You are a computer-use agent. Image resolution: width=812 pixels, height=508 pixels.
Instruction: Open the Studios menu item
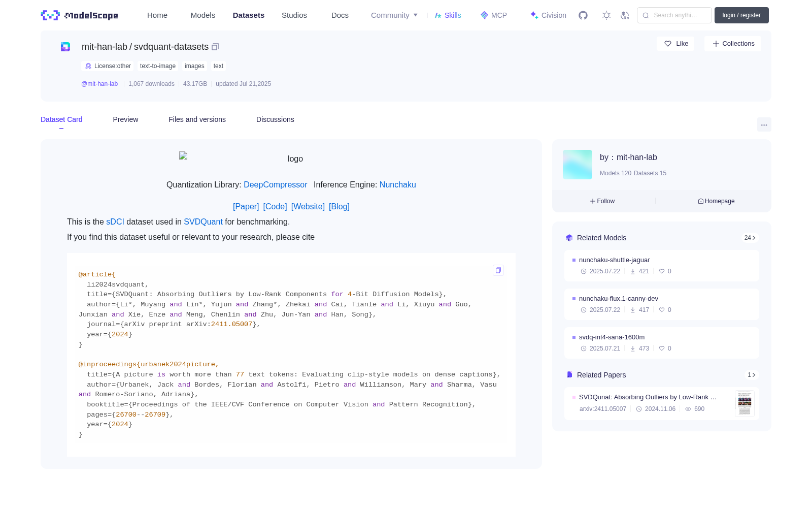tap(294, 15)
